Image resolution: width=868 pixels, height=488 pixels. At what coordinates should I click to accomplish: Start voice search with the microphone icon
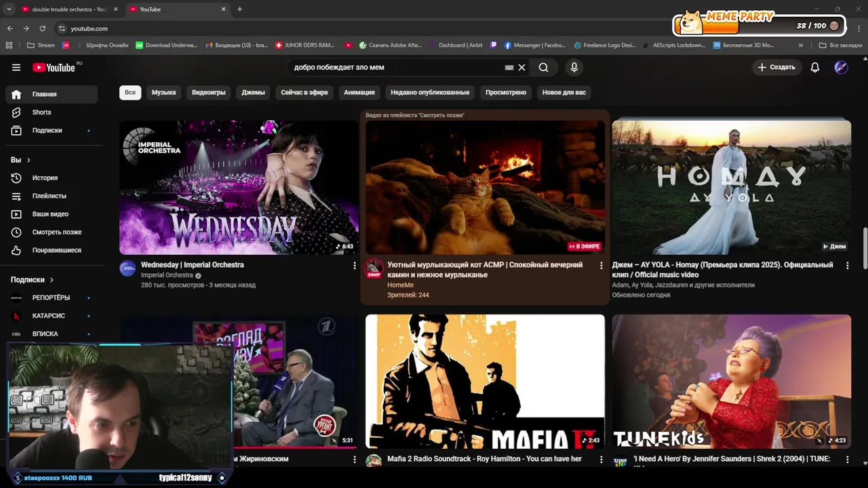coord(574,67)
